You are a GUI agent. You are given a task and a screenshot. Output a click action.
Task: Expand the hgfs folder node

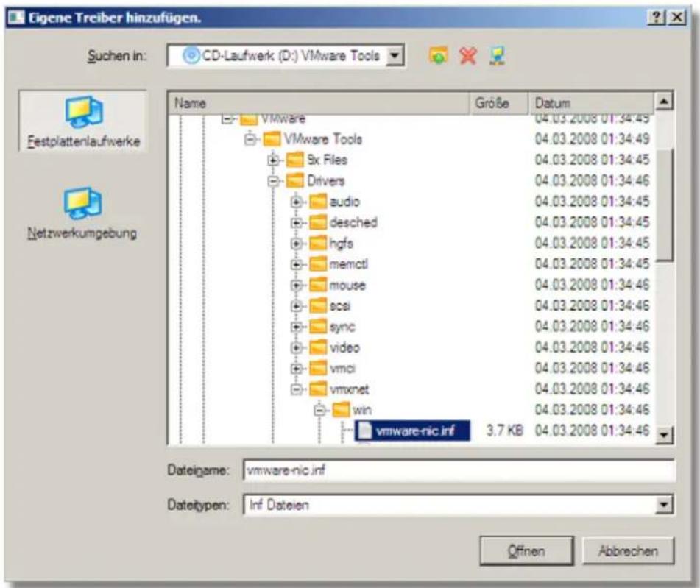tap(296, 244)
